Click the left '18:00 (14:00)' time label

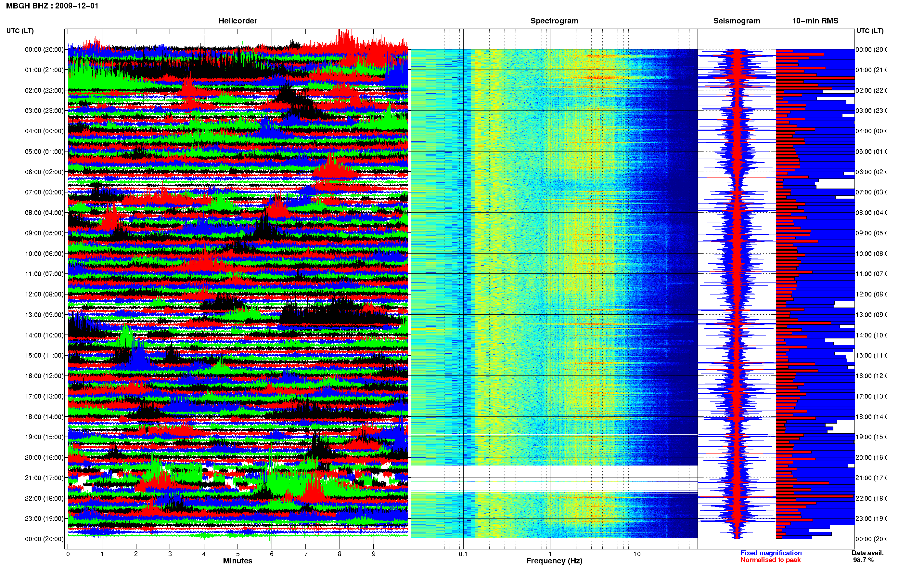click(x=44, y=417)
